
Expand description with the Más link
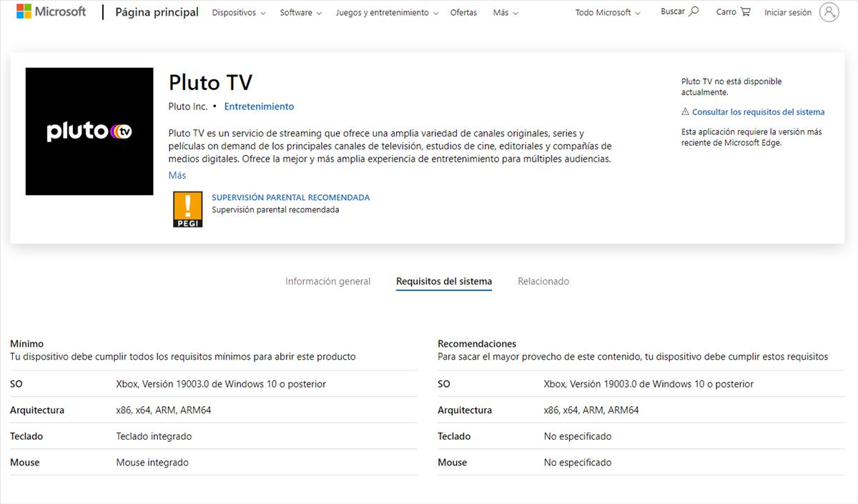[177, 175]
